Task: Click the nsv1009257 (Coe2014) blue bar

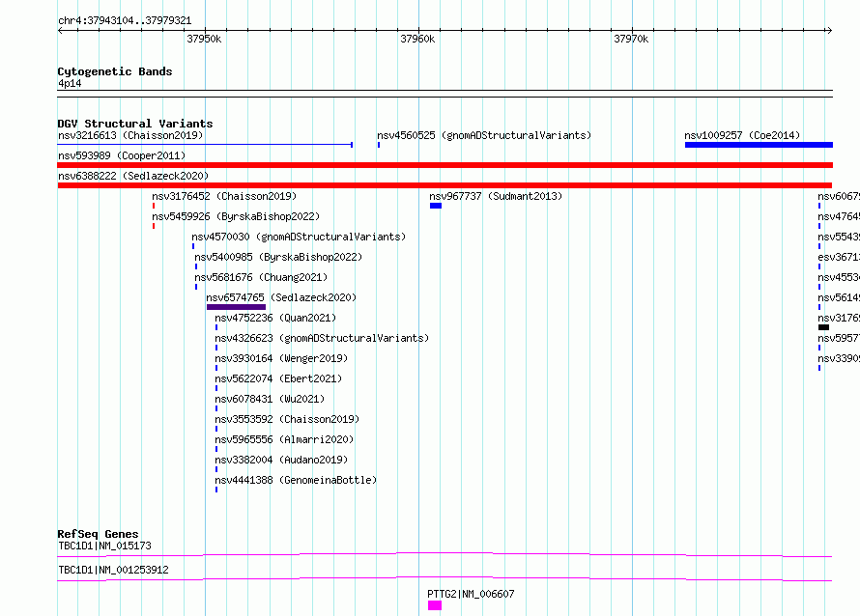Action: (759, 145)
